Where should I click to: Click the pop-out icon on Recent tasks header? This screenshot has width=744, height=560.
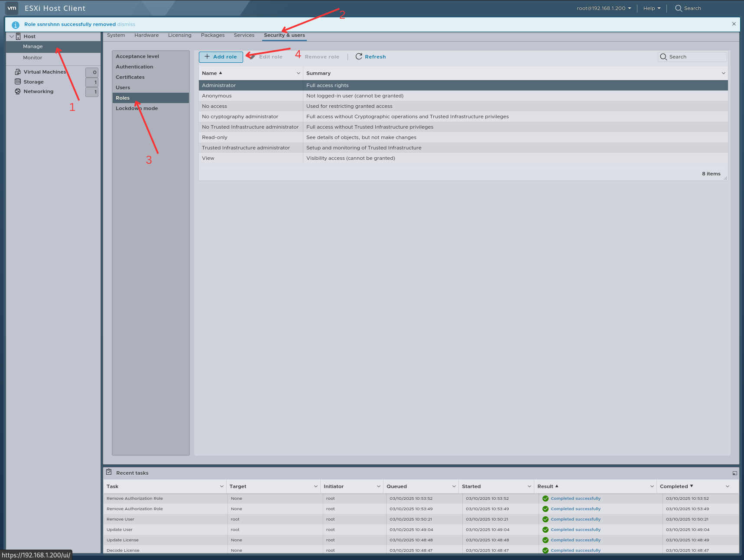[x=734, y=473]
